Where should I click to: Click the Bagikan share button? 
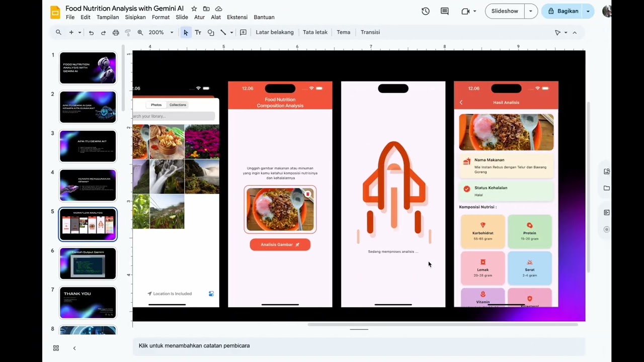point(562,11)
